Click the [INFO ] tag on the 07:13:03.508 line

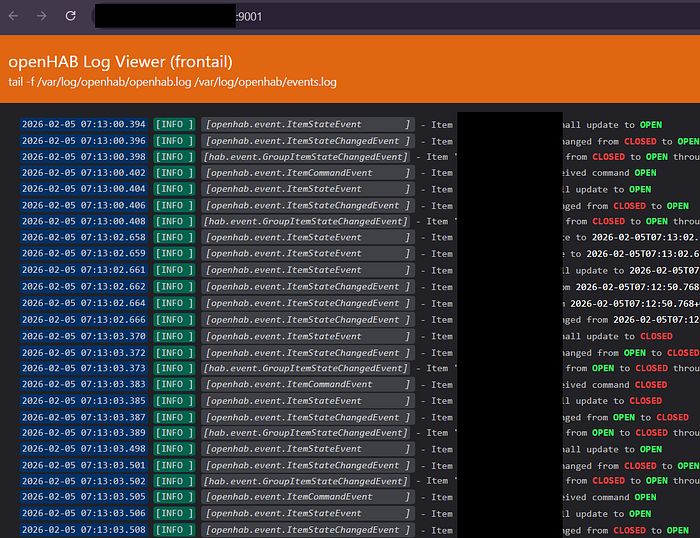tap(174, 530)
